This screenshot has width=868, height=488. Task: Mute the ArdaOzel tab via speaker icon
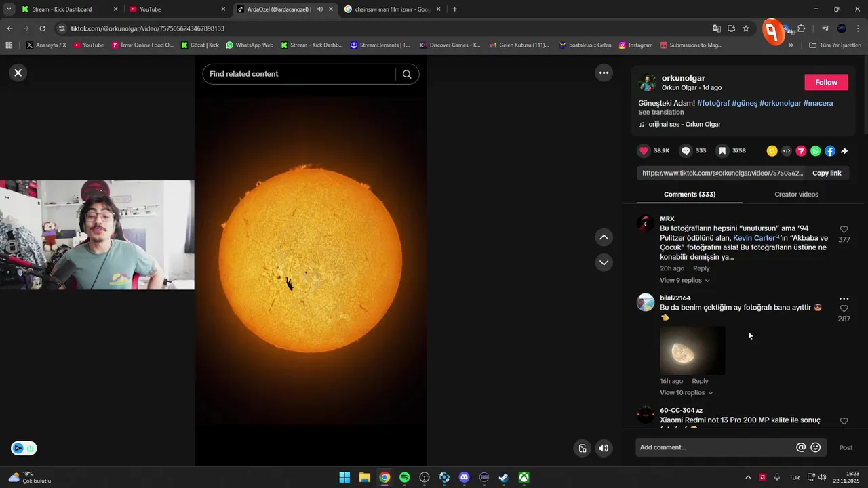tap(320, 9)
